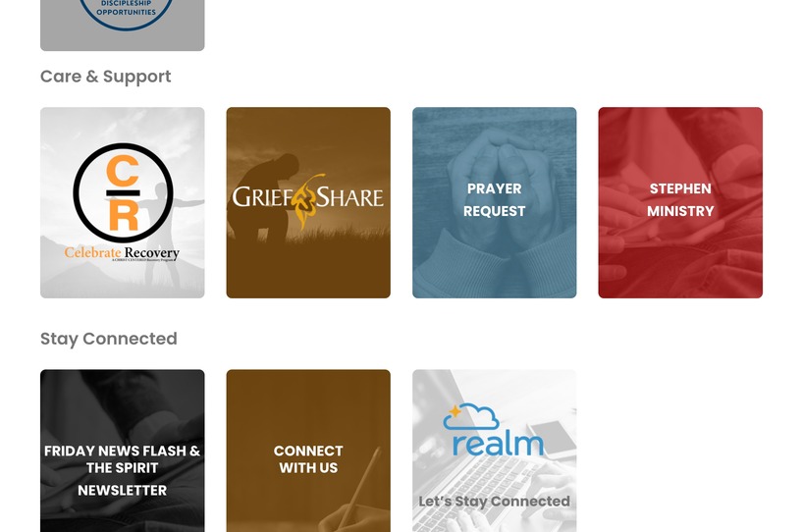Viewport: 803px width, 532px height.
Task: Click the Celebrate Recovery wordmark text
Action: point(122,253)
